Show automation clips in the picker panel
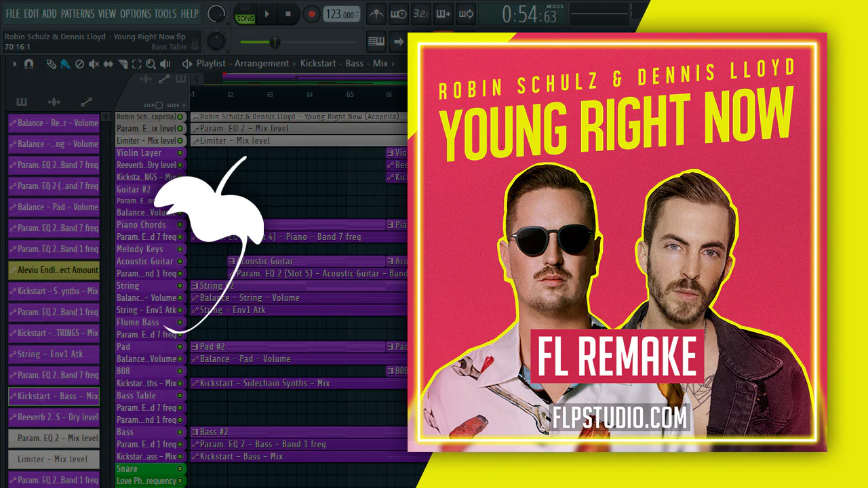868x488 pixels. point(87,102)
